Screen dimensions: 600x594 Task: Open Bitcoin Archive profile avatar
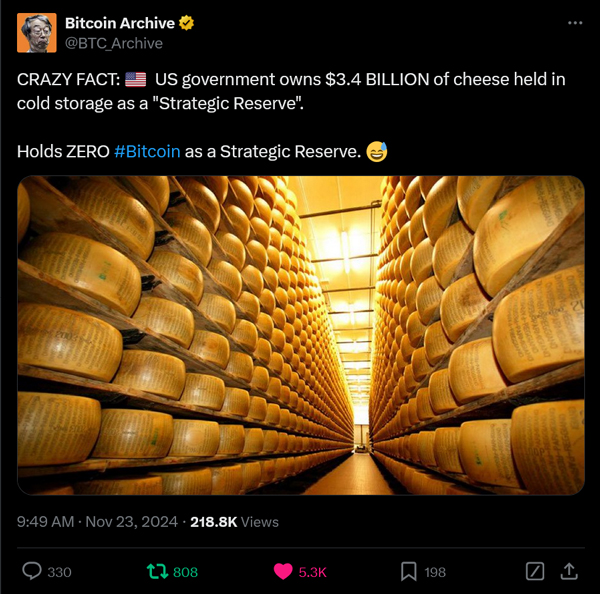pos(37,33)
